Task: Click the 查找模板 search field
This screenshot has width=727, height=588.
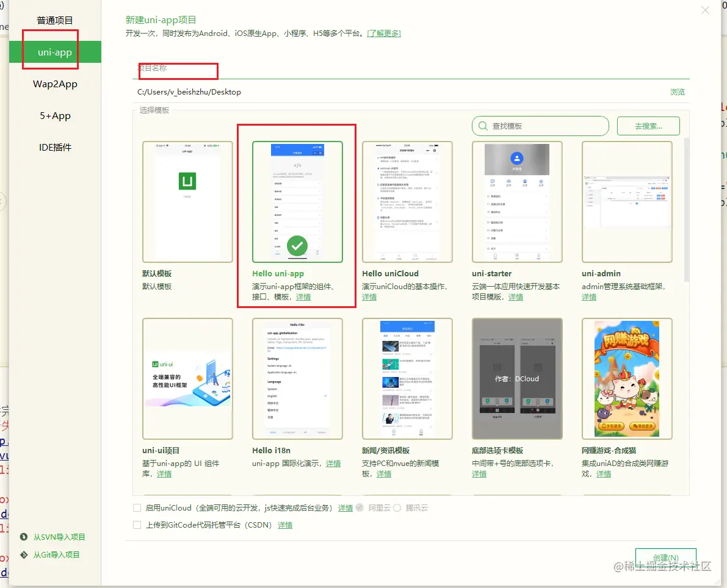Action: 540,126
